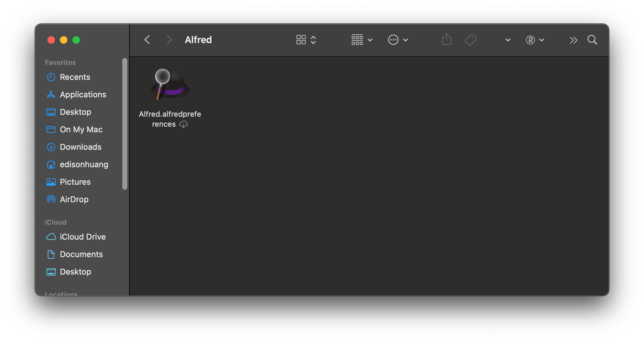
Task: Select Recents in the sidebar
Action: [75, 77]
